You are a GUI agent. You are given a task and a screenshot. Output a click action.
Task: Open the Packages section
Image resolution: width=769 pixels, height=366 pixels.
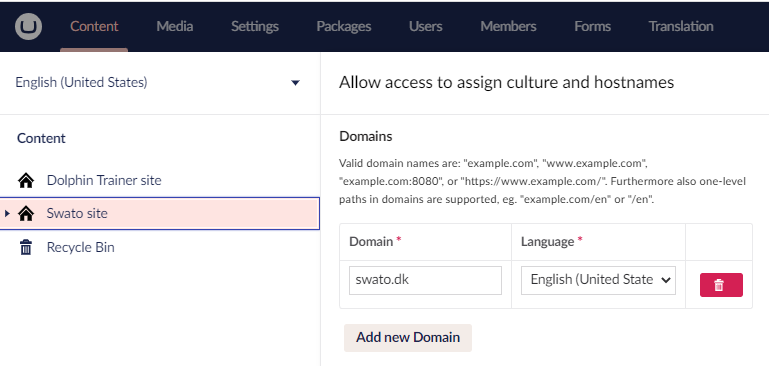tap(344, 26)
